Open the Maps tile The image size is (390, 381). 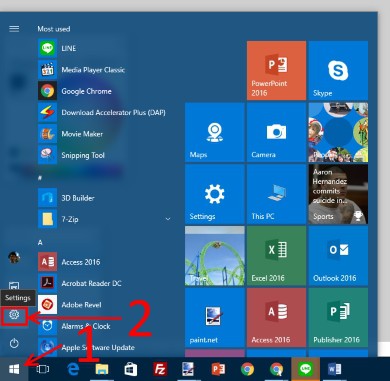(x=215, y=132)
